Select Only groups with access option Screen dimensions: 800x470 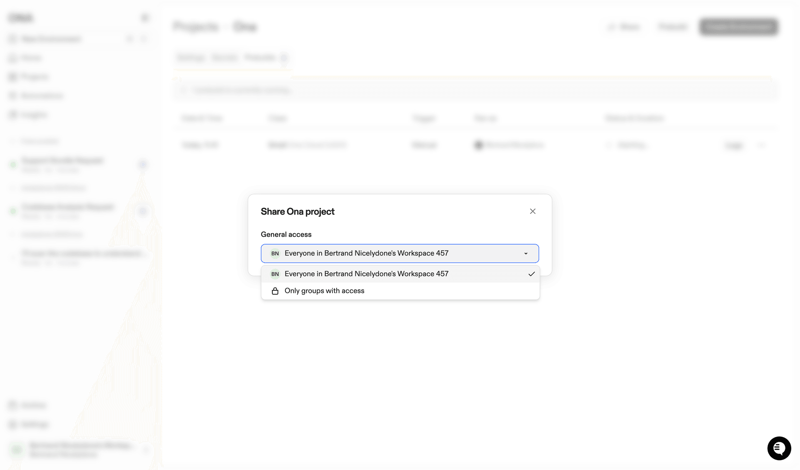[324, 291]
